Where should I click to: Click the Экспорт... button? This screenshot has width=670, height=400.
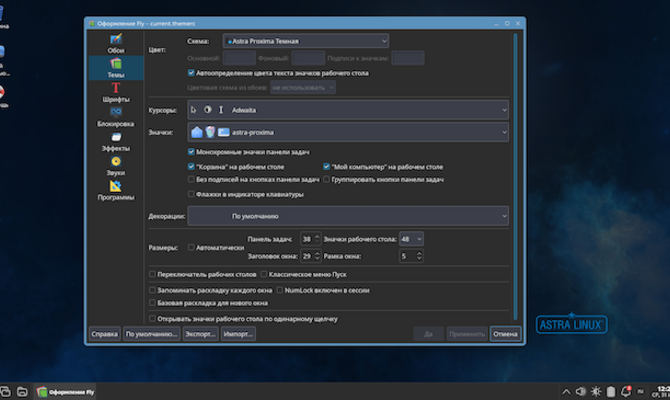201,334
